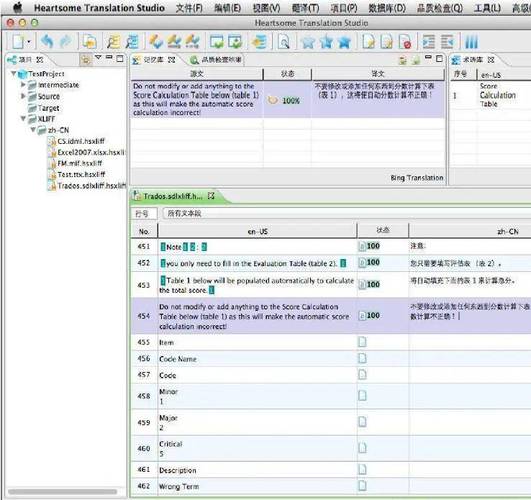This screenshot has width=531, height=500.
Task: Click the 'Score Calculation Table' term entry
Action: pos(497,95)
